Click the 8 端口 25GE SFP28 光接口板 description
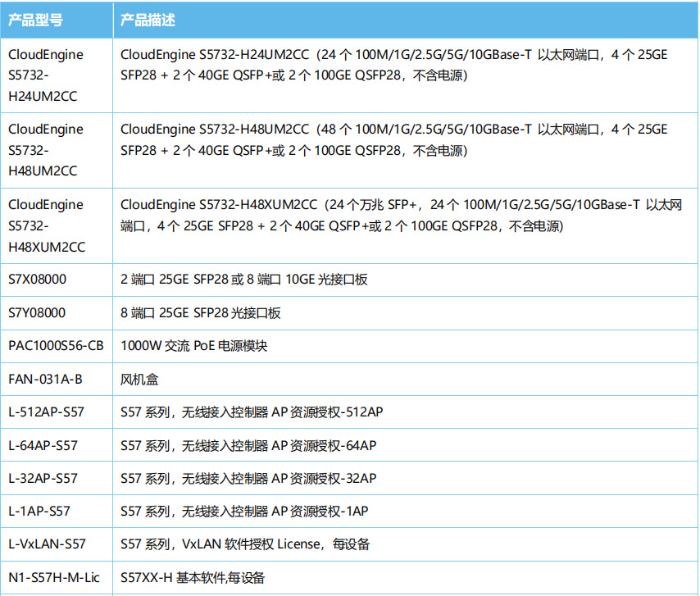 pyautogui.click(x=201, y=313)
